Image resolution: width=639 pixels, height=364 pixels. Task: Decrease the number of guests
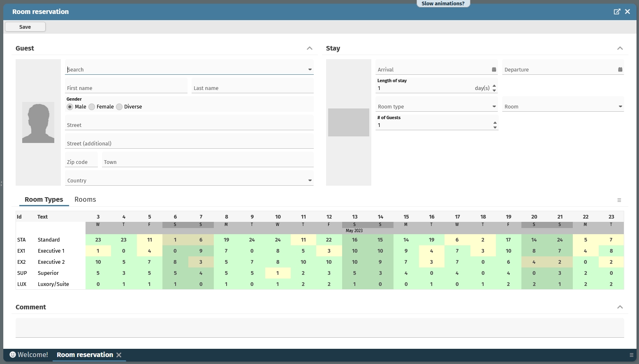pos(495,127)
